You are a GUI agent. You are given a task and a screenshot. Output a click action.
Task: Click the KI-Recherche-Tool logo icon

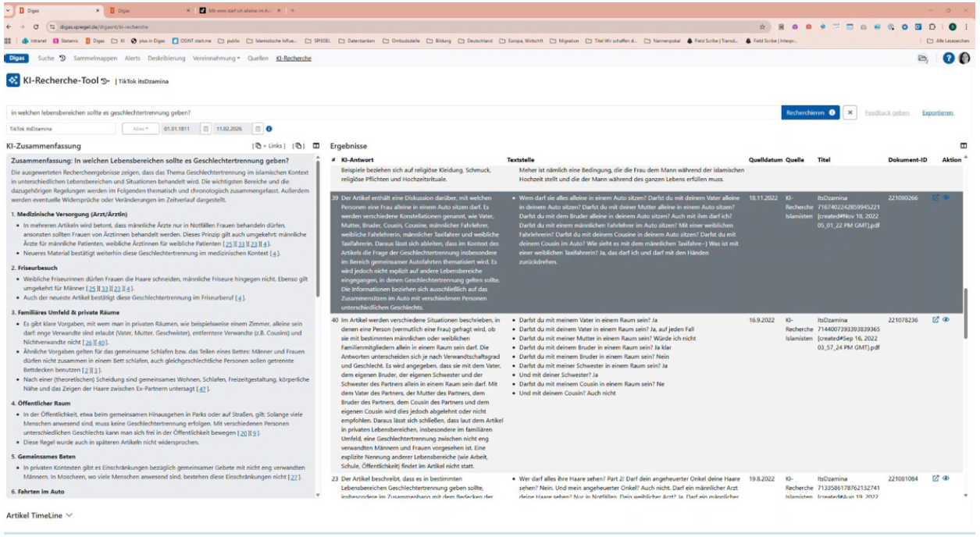(13, 79)
